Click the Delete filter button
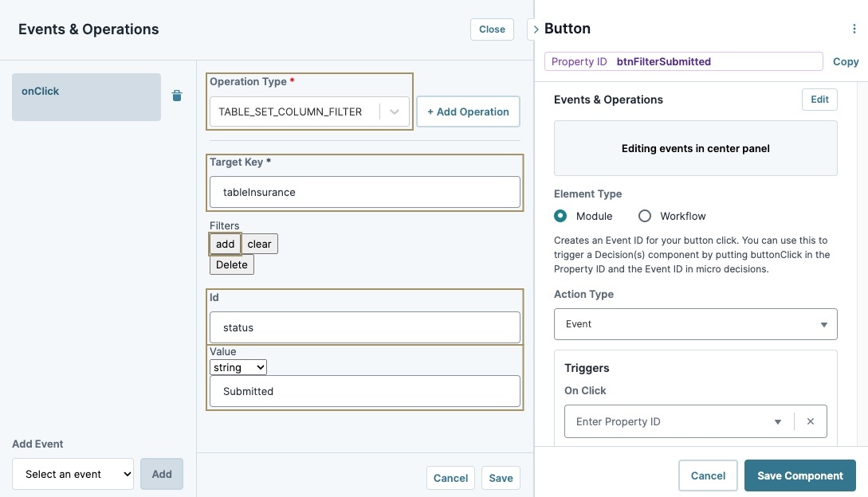This screenshot has height=497, width=868. (232, 264)
